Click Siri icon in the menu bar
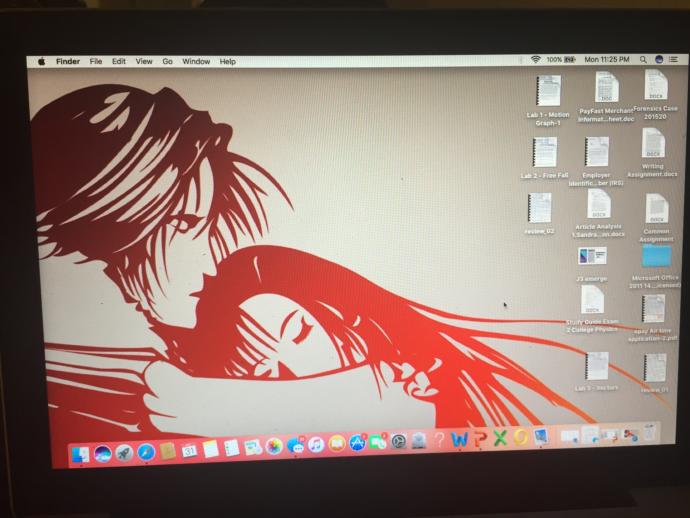Screen dimensions: 690x518 pos(659,59)
